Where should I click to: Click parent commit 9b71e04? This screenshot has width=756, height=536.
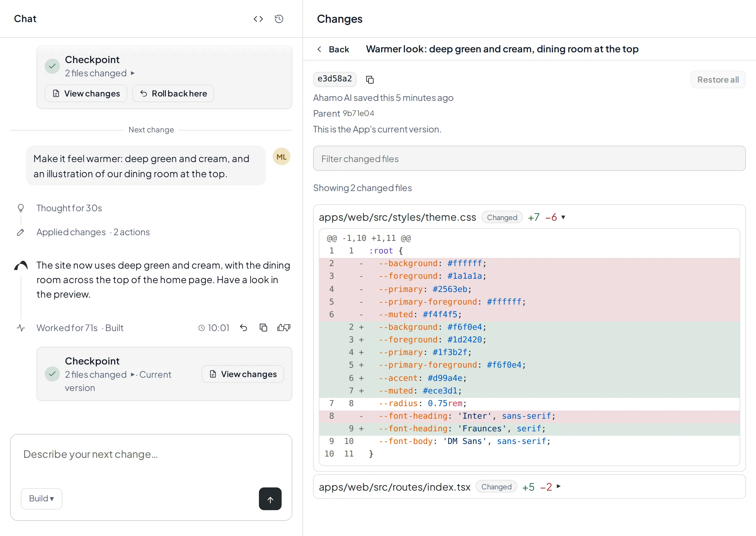358,114
